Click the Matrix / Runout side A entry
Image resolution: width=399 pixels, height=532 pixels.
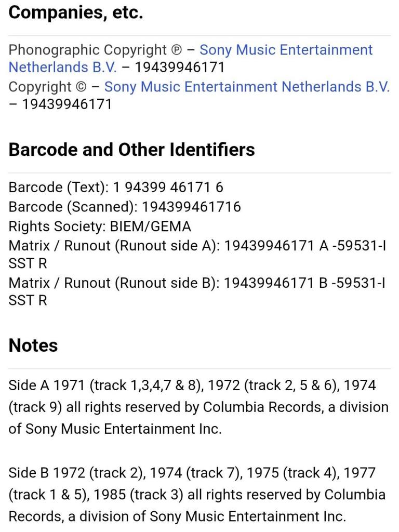pyautogui.click(x=197, y=255)
